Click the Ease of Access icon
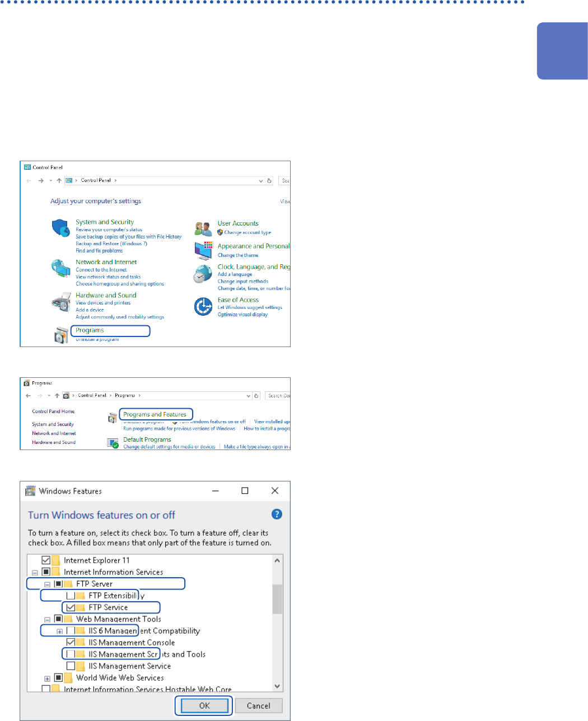Viewport: 588px width, 721px height. coord(203,306)
